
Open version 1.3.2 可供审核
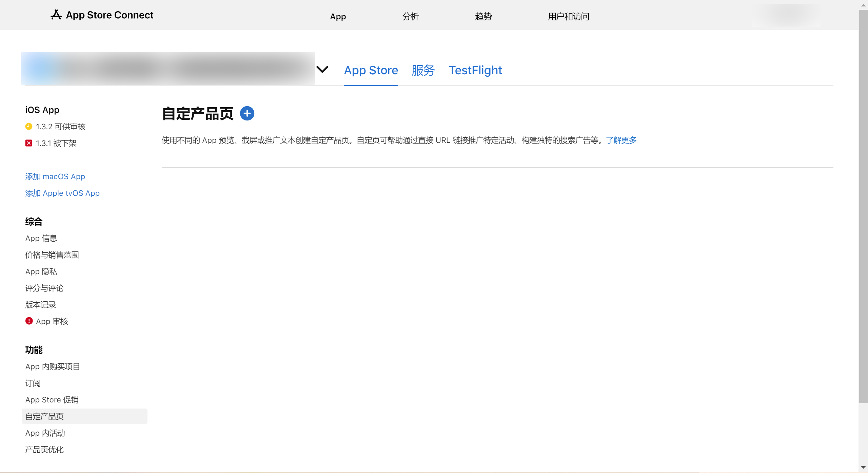pyautogui.click(x=61, y=127)
